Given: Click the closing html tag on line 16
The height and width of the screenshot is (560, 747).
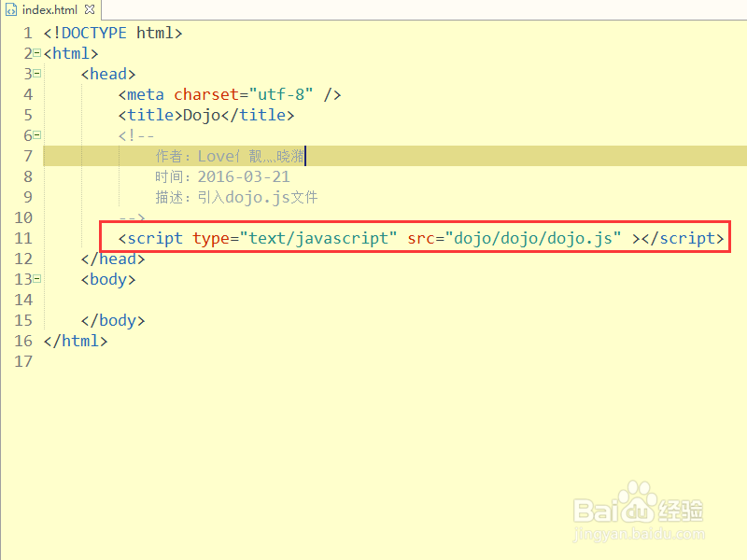Looking at the screenshot, I should click(x=76, y=341).
